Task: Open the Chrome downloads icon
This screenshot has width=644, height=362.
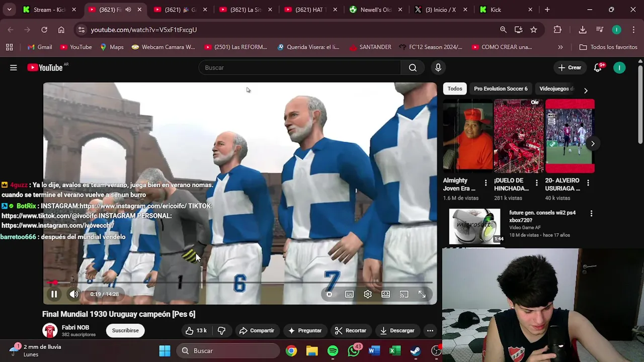Action: pos(583,30)
